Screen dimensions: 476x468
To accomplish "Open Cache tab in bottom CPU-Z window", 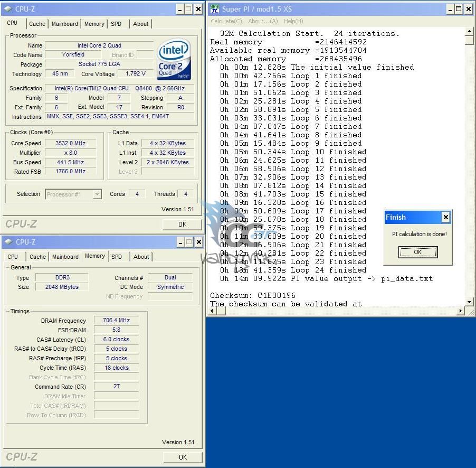I will (x=37, y=257).
